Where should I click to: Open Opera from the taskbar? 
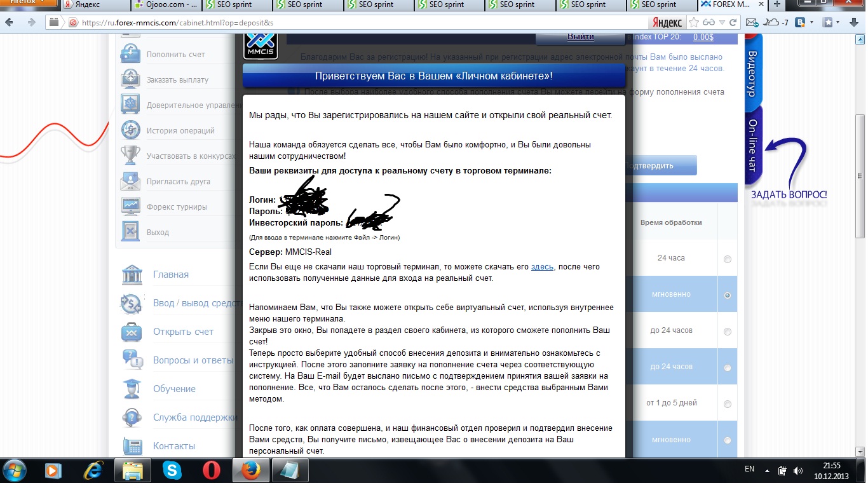pyautogui.click(x=212, y=471)
